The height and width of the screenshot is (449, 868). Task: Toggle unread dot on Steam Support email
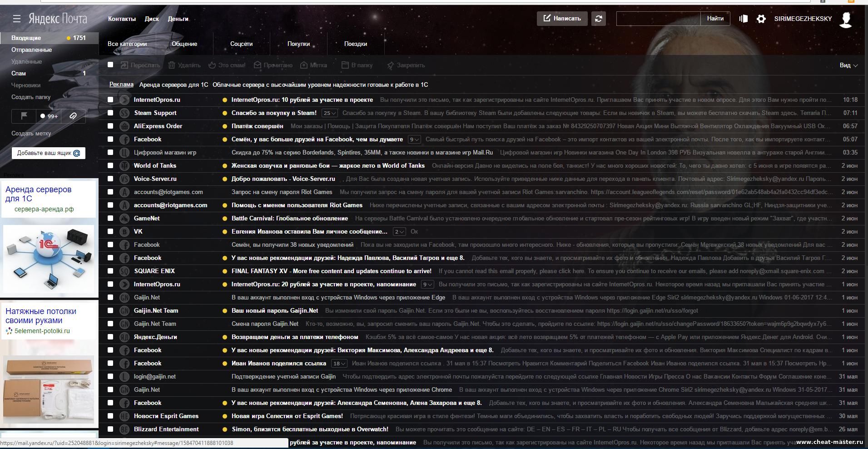224,113
